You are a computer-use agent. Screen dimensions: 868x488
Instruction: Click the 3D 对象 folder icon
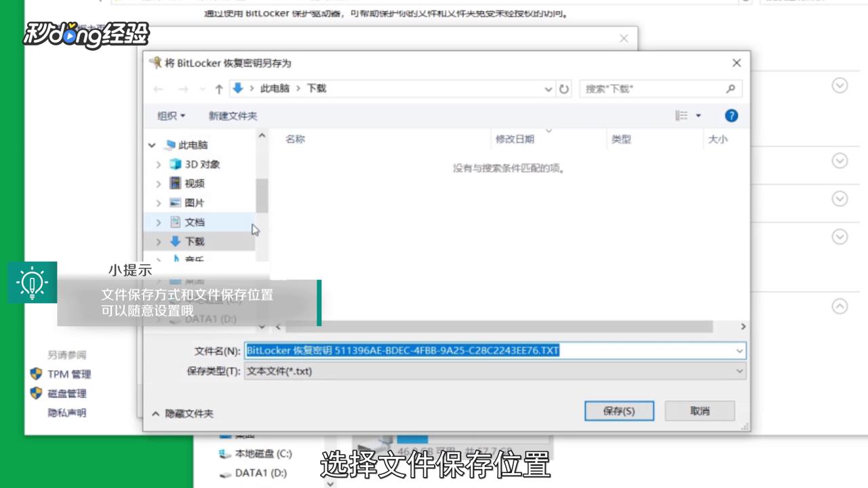click(x=176, y=164)
